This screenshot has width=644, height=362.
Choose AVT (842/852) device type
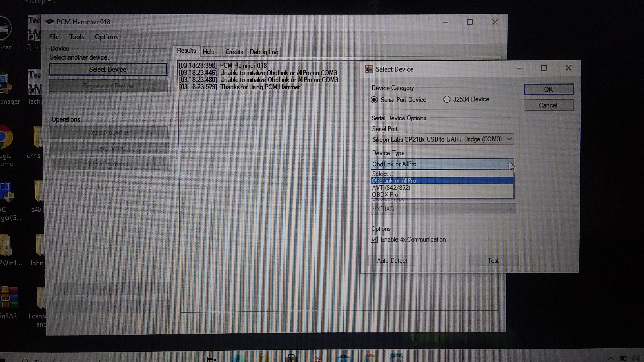(x=442, y=188)
